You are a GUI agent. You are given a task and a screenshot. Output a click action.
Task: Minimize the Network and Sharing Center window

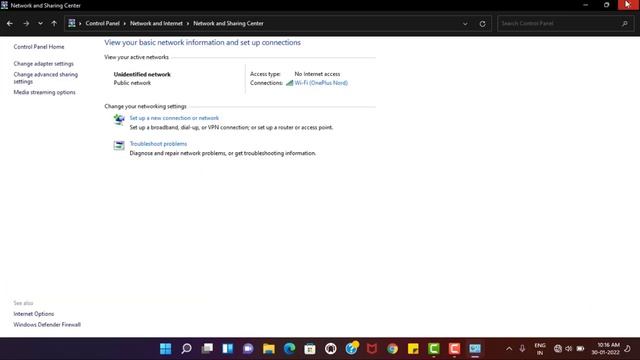tap(586, 5)
